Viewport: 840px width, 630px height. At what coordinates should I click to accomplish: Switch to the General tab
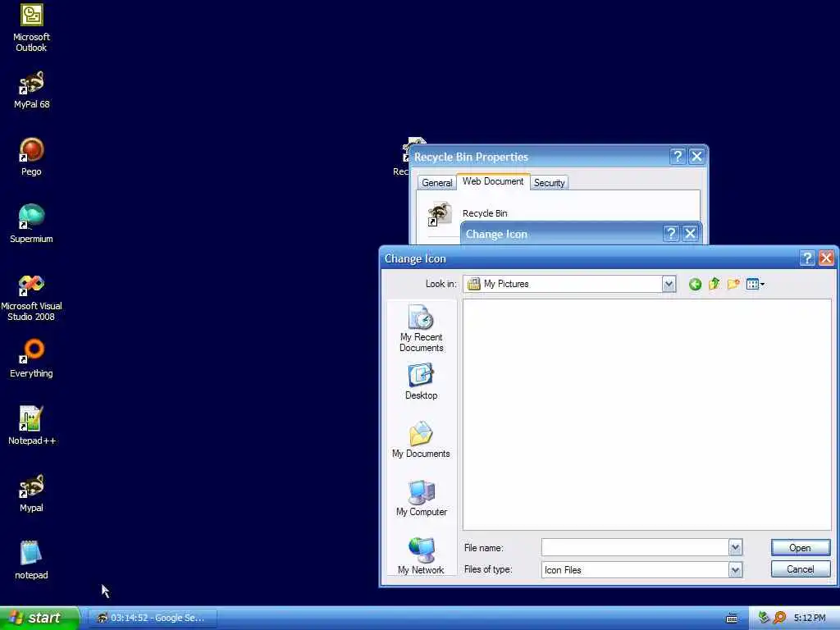[436, 183]
